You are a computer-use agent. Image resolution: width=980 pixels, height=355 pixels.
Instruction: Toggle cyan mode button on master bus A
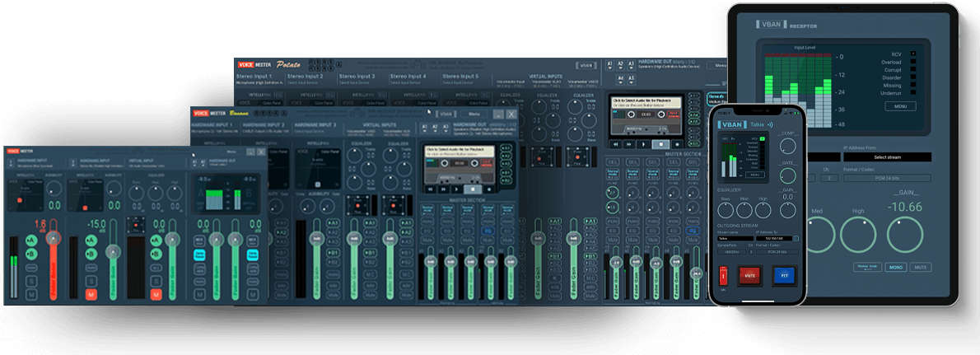[199, 255]
